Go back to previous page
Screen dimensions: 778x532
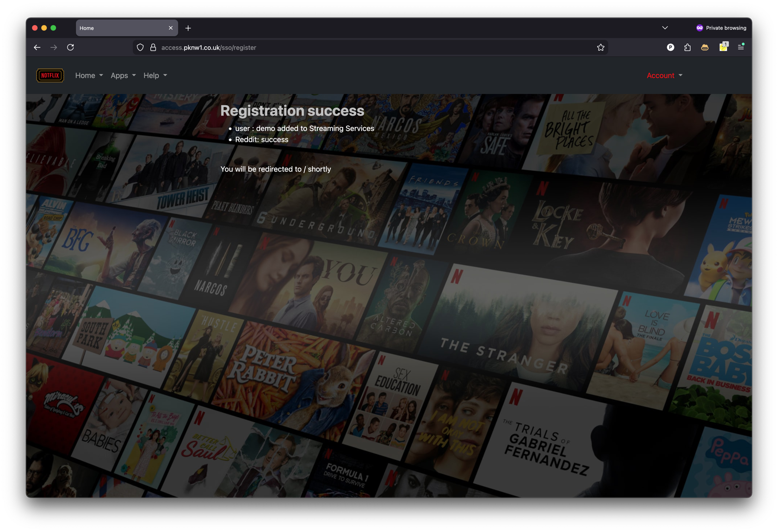point(37,47)
